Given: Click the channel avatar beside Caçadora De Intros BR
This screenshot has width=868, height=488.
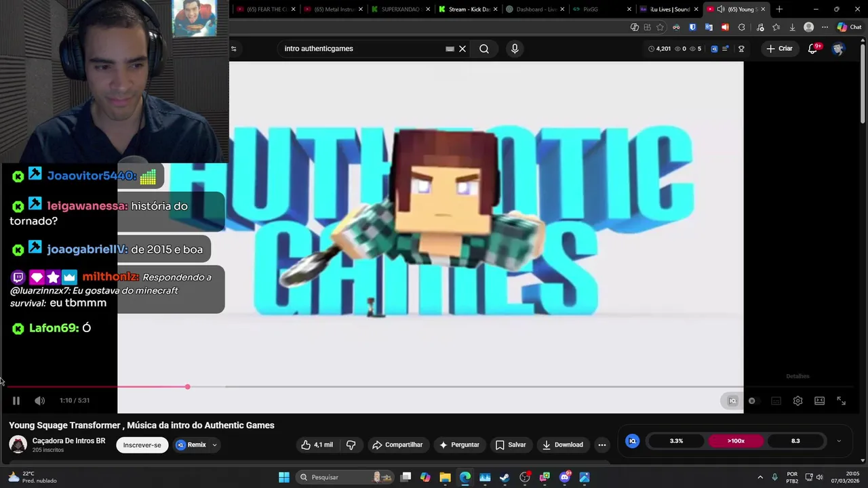Looking at the screenshot, I should point(18,445).
